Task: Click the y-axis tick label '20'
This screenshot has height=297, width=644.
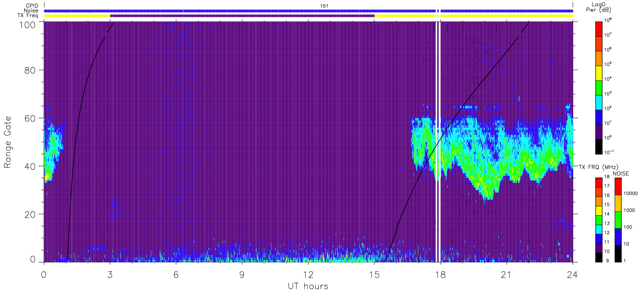Action: [30, 214]
